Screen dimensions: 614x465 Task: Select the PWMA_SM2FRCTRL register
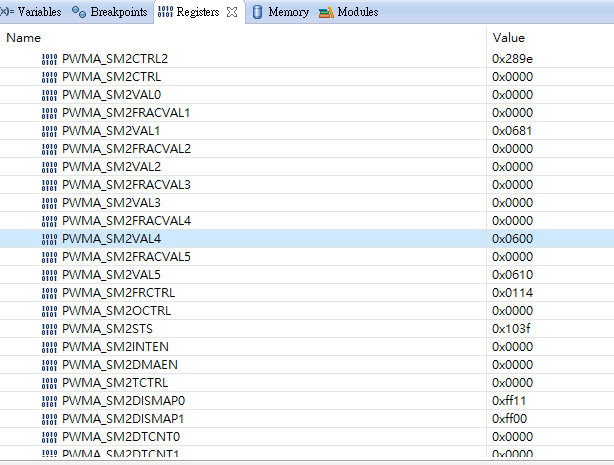118,293
